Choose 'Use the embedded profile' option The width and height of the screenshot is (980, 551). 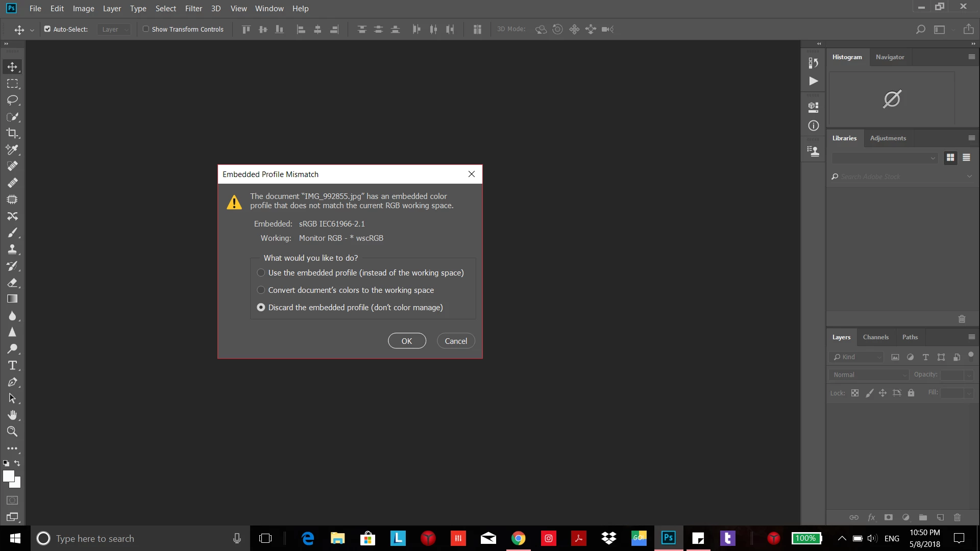coord(261,273)
